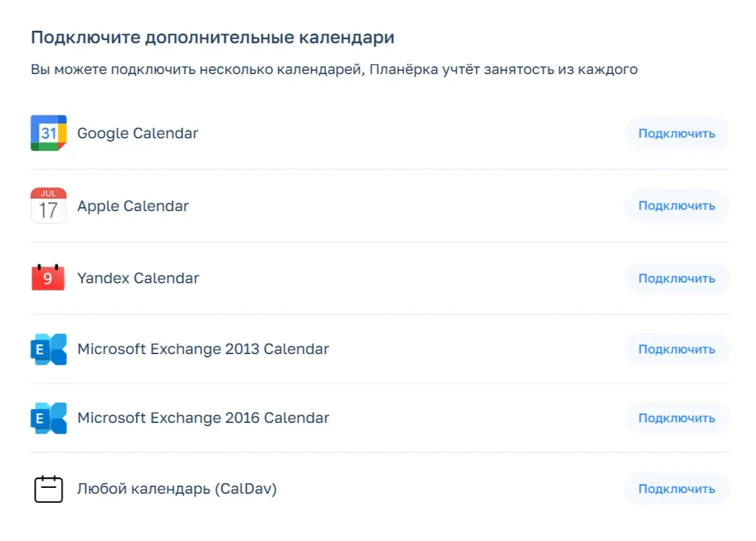This screenshot has height=541, width=756.
Task: Click the CalDav calendar outline icon
Action: click(x=49, y=489)
